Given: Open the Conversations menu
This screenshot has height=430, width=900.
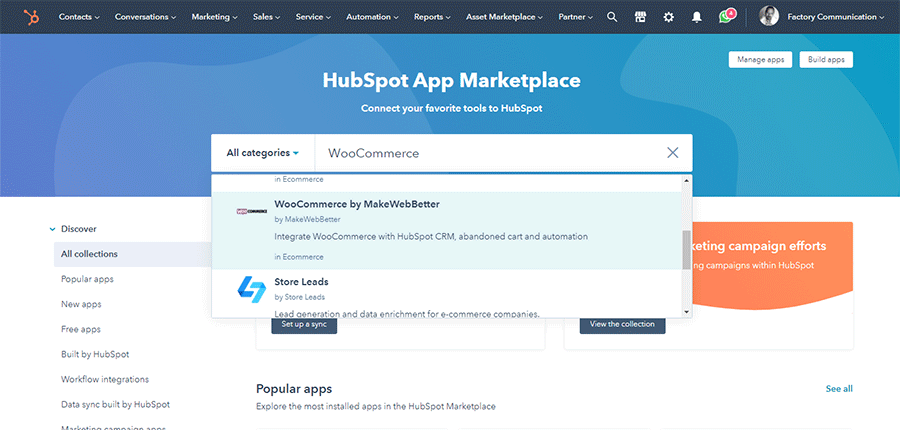Looking at the screenshot, I should (145, 17).
